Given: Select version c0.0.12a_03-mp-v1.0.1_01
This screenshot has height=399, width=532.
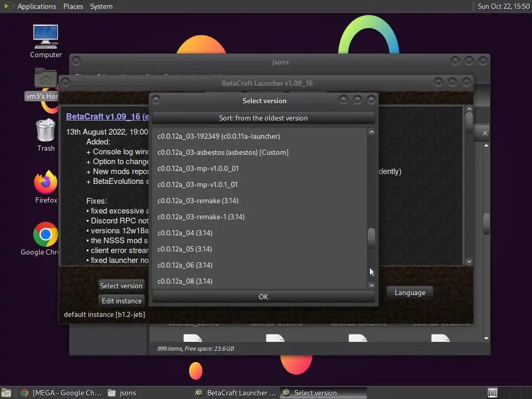Looking at the screenshot, I should (x=260, y=184).
